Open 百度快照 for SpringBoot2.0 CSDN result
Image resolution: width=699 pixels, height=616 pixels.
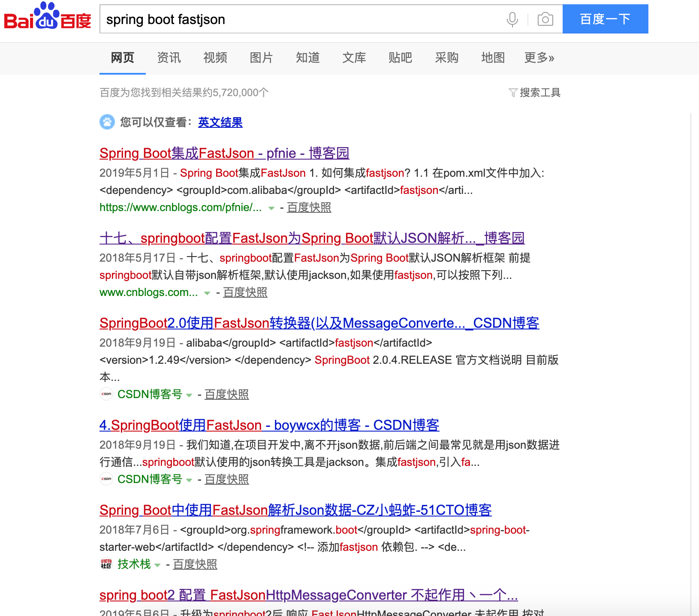pyautogui.click(x=227, y=395)
